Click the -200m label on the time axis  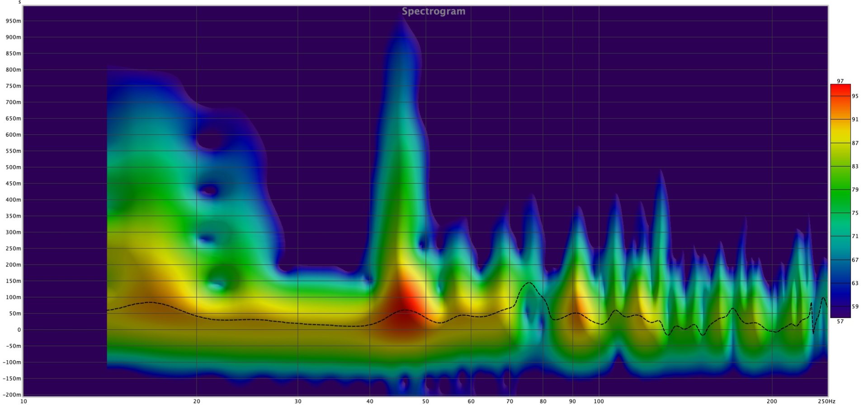(12, 395)
